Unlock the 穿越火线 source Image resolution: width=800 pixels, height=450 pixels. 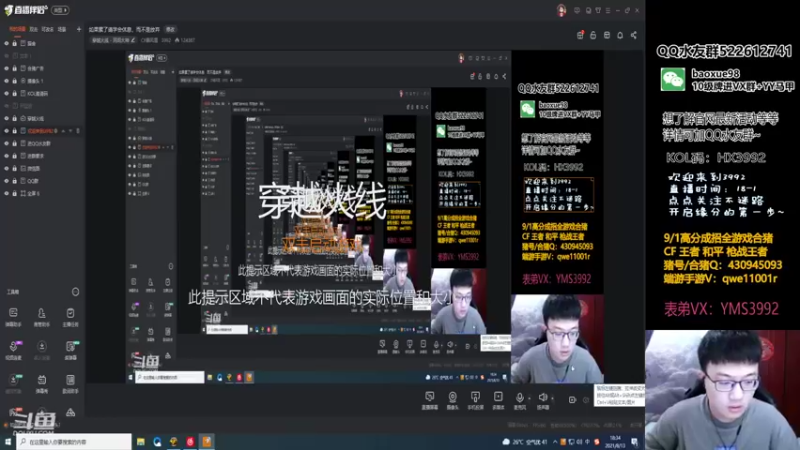(x=14, y=118)
